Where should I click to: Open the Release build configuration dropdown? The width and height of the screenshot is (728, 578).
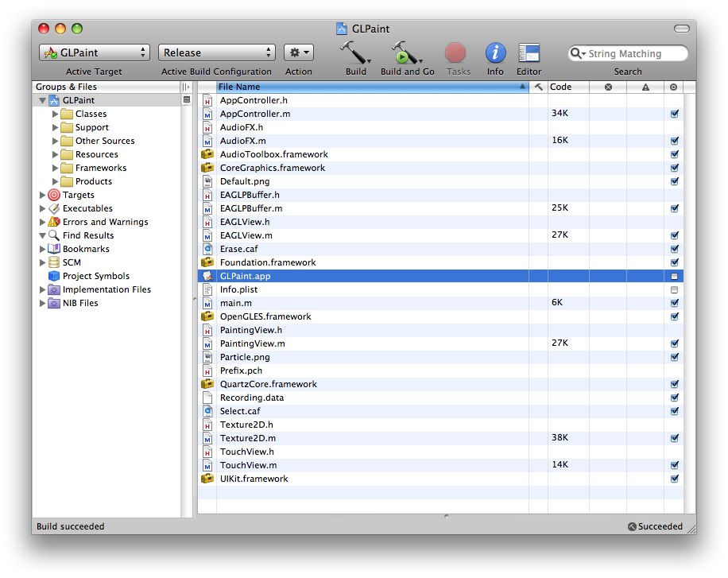click(x=217, y=52)
